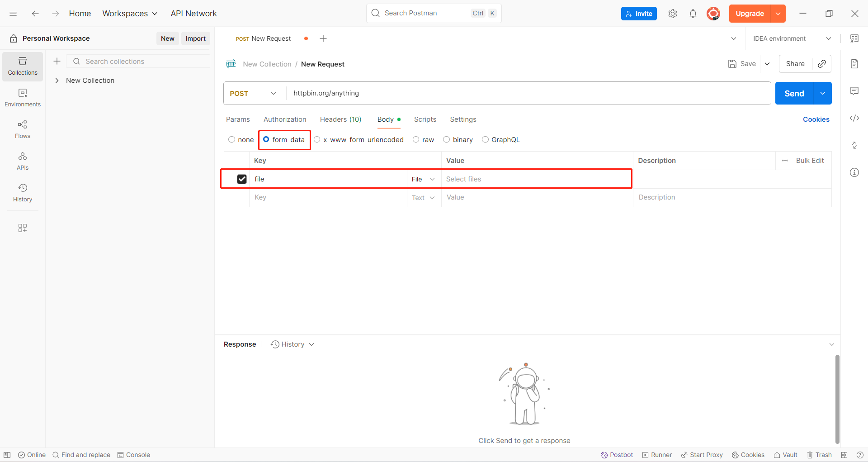Image resolution: width=868 pixels, height=462 pixels.
Task: Open the POST request method dropdown
Action: pyautogui.click(x=253, y=93)
